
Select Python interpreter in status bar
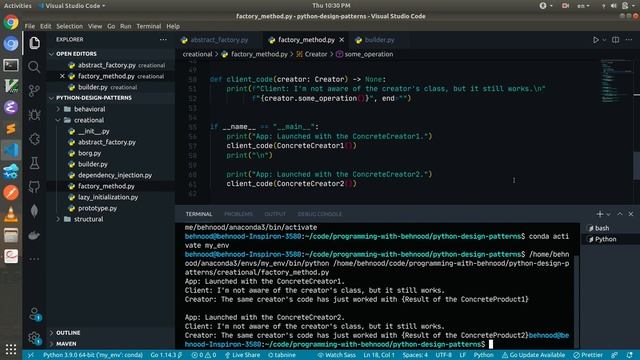point(93,355)
